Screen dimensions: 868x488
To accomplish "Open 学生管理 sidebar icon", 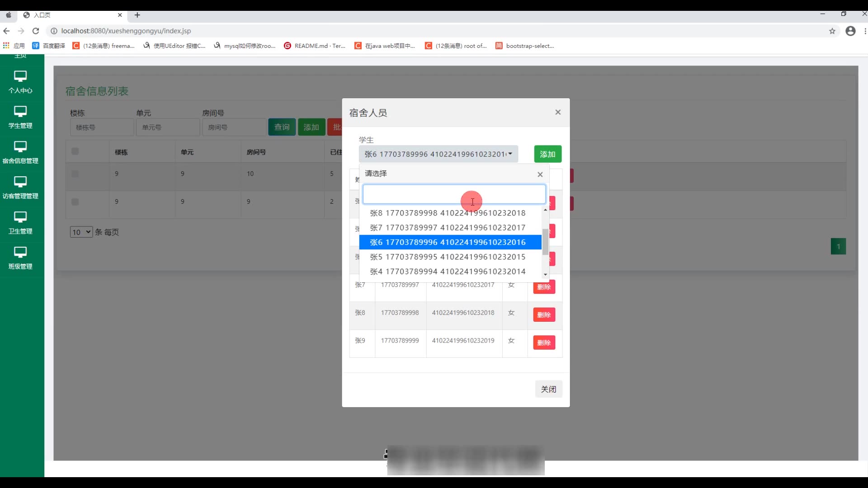I will (20, 112).
